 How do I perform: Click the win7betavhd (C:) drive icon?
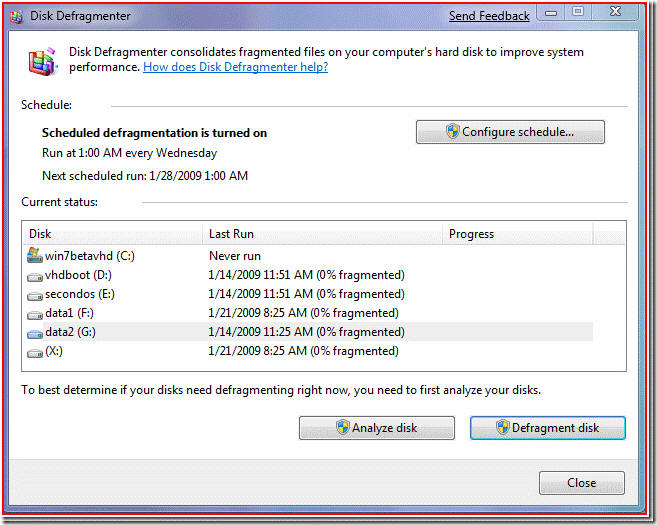(x=35, y=255)
